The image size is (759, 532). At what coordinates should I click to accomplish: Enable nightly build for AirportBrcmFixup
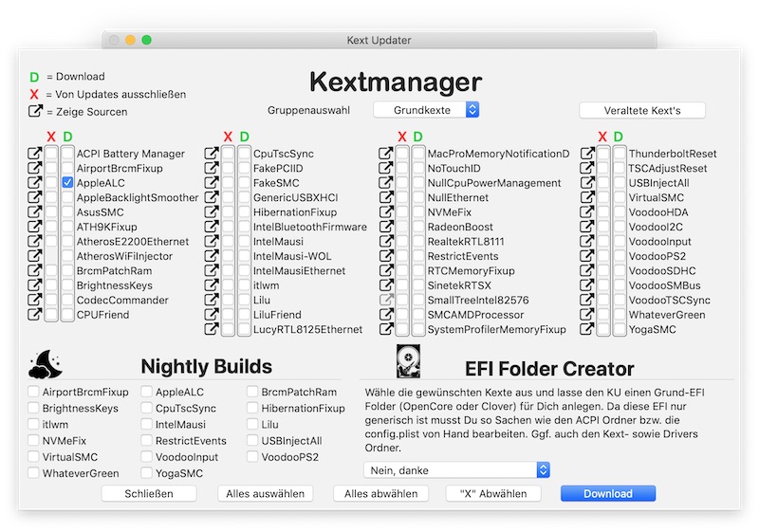pos(33,392)
